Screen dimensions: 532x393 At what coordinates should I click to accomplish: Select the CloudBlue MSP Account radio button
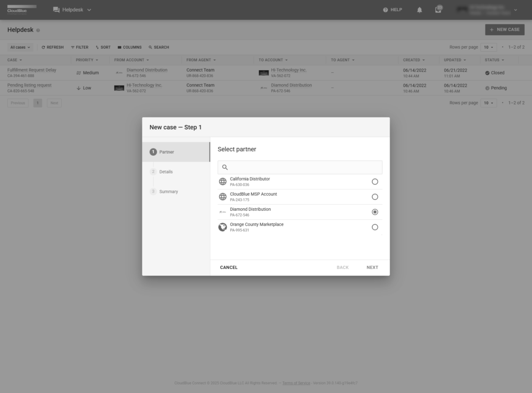pyautogui.click(x=375, y=197)
